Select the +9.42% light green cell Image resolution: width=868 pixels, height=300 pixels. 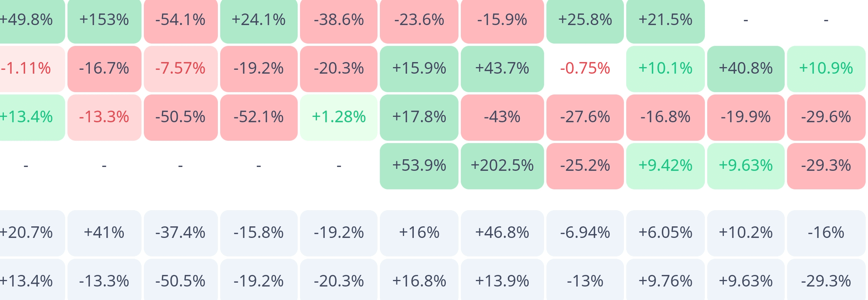tap(666, 166)
